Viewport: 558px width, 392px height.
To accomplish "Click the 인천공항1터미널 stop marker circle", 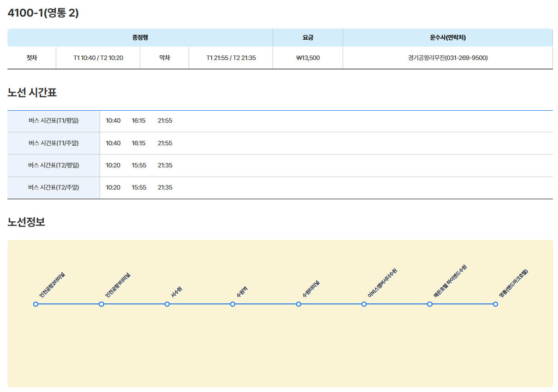I will click(x=101, y=304).
